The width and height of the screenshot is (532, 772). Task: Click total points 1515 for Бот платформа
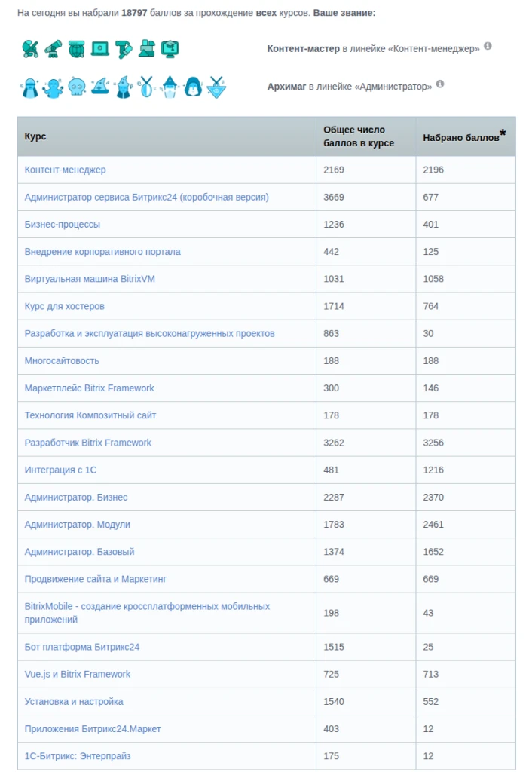point(334,647)
